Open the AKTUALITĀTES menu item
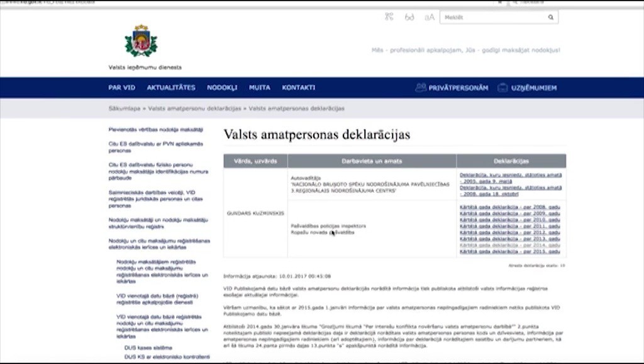The height and width of the screenshot is (364, 644). click(171, 88)
